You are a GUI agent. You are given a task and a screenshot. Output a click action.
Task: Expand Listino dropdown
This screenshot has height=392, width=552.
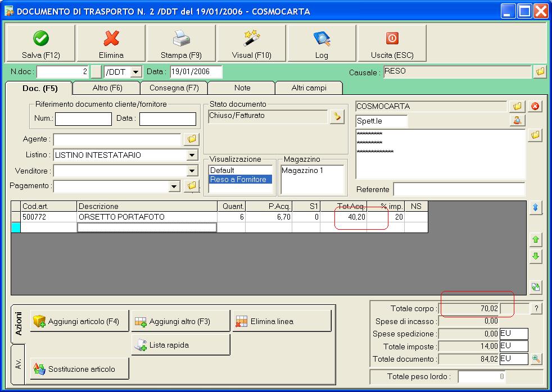coord(192,154)
